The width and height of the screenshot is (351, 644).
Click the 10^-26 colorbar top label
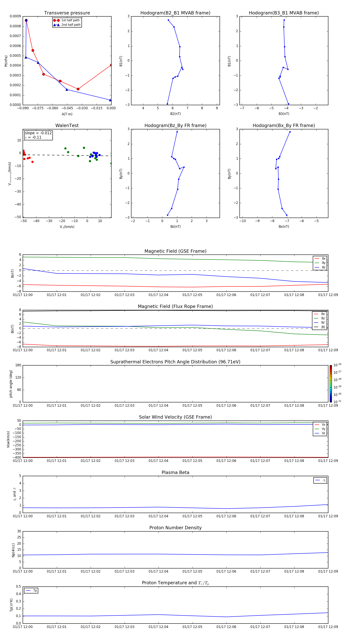337,365
